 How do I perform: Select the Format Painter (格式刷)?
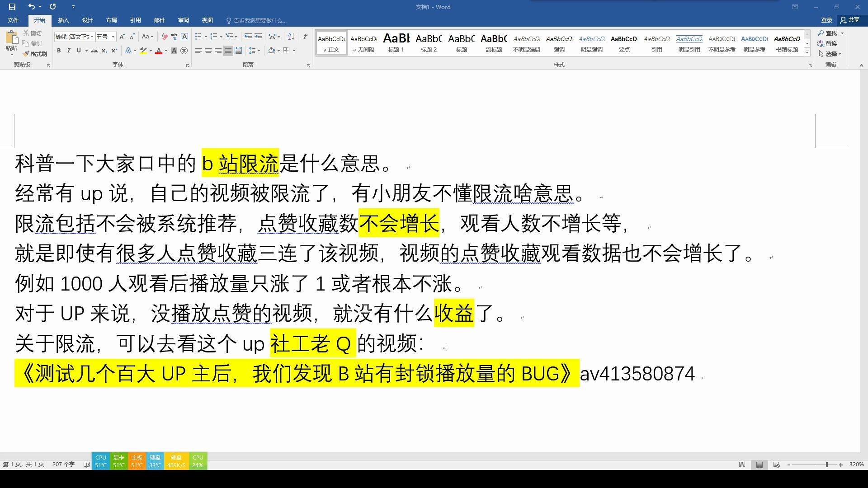click(35, 54)
